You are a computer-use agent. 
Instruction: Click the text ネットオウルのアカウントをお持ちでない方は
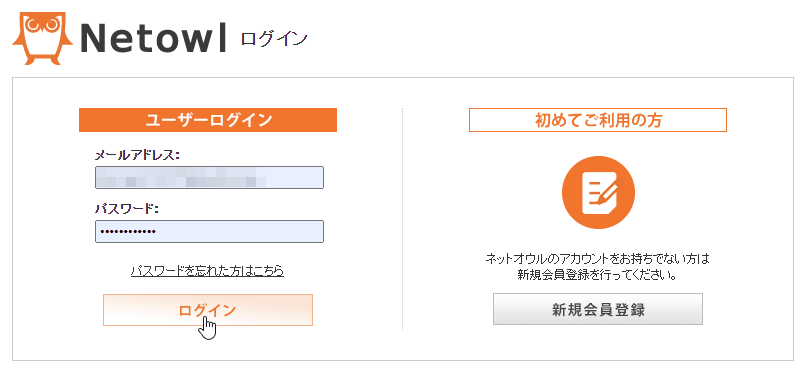(x=598, y=258)
